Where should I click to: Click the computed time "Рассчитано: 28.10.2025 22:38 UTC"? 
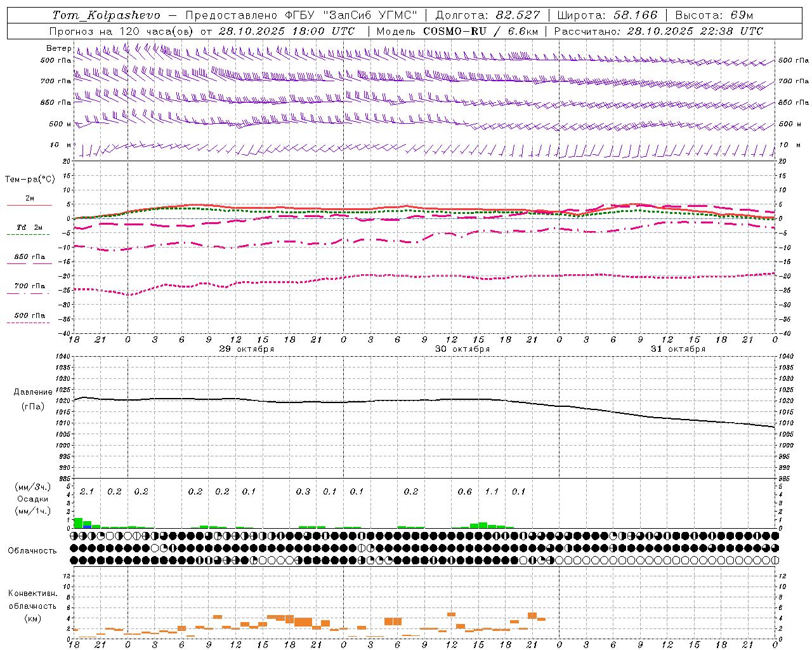coord(658,31)
